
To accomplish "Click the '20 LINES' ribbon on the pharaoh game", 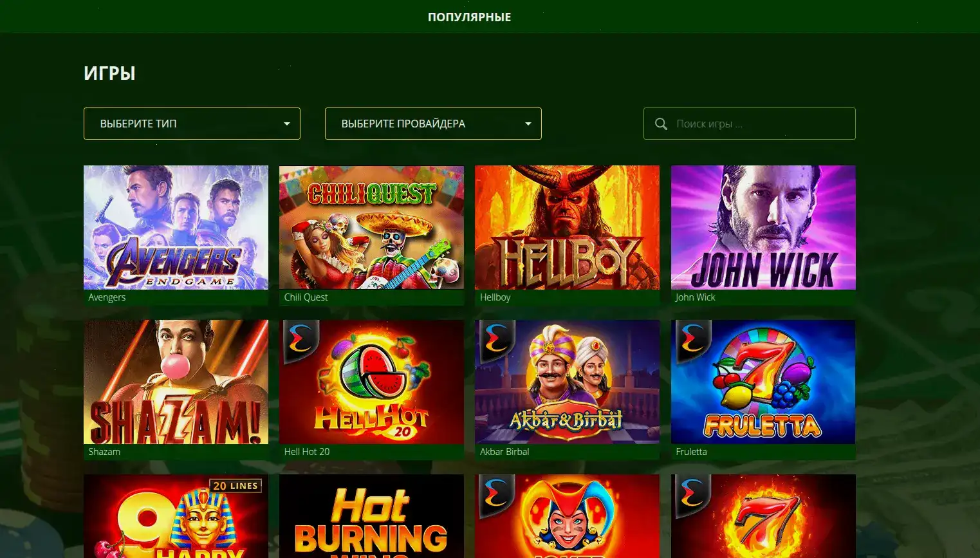I will point(234,485).
